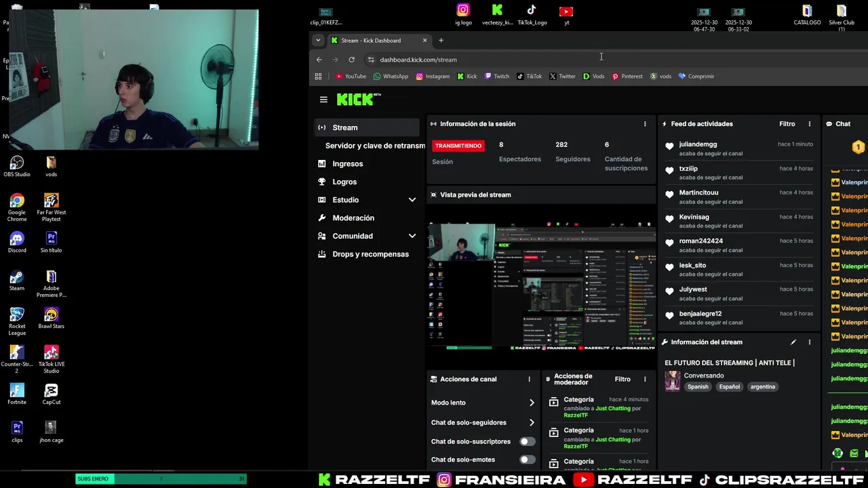Click the Conversando category thumbnail
868x488 pixels.
point(672,381)
